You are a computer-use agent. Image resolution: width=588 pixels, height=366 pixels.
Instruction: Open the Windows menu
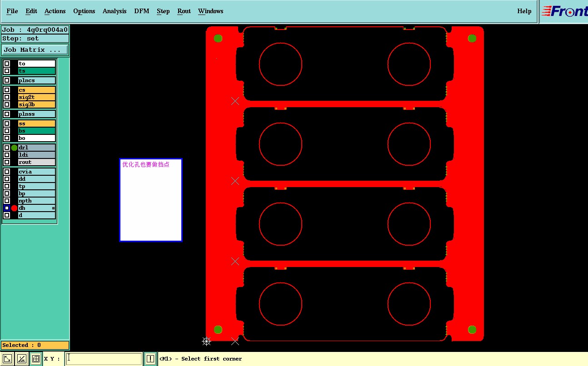click(211, 11)
